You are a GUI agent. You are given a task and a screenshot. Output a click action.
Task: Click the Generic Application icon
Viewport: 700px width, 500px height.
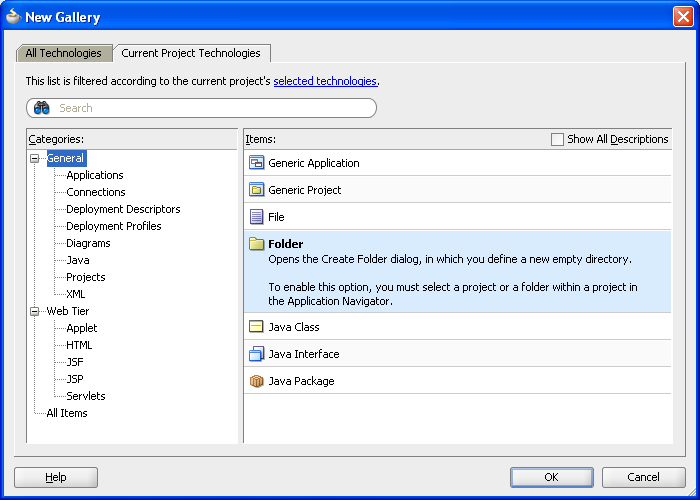tap(256, 163)
